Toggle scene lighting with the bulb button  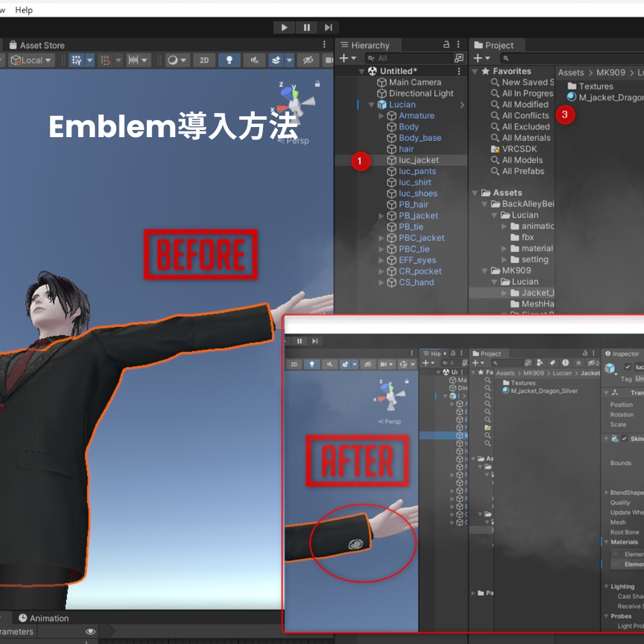229,60
